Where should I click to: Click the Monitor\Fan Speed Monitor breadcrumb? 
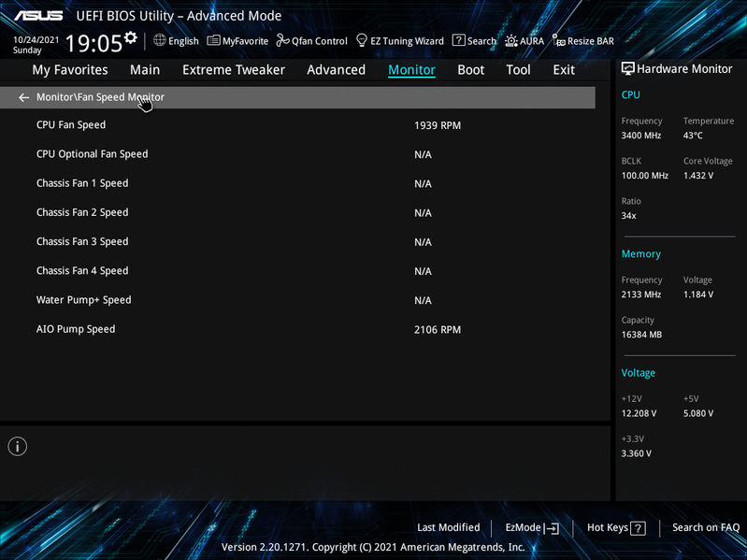coord(100,97)
